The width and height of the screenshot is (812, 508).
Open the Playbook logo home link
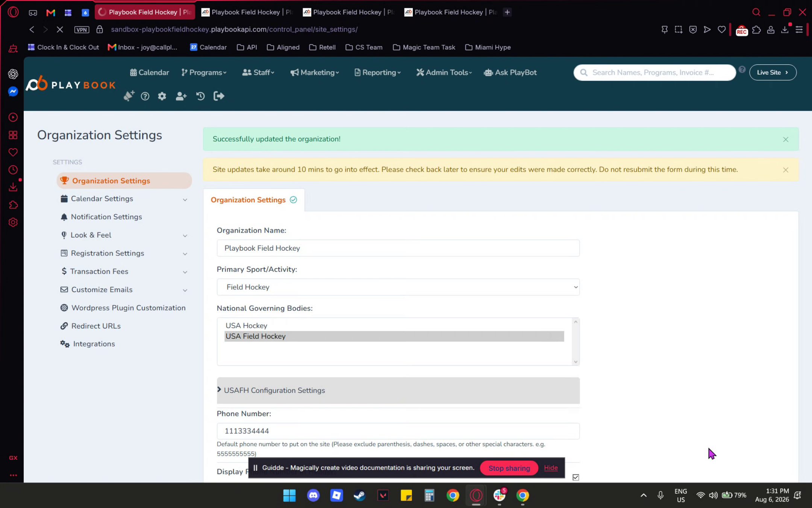point(71,84)
